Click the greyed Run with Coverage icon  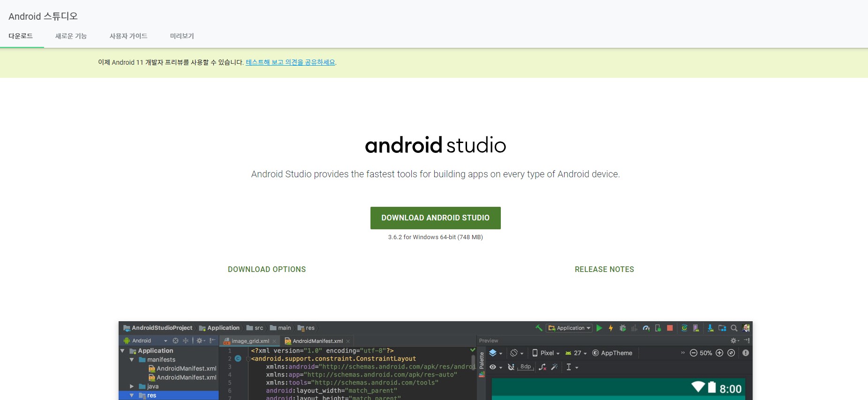pos(634,328)
